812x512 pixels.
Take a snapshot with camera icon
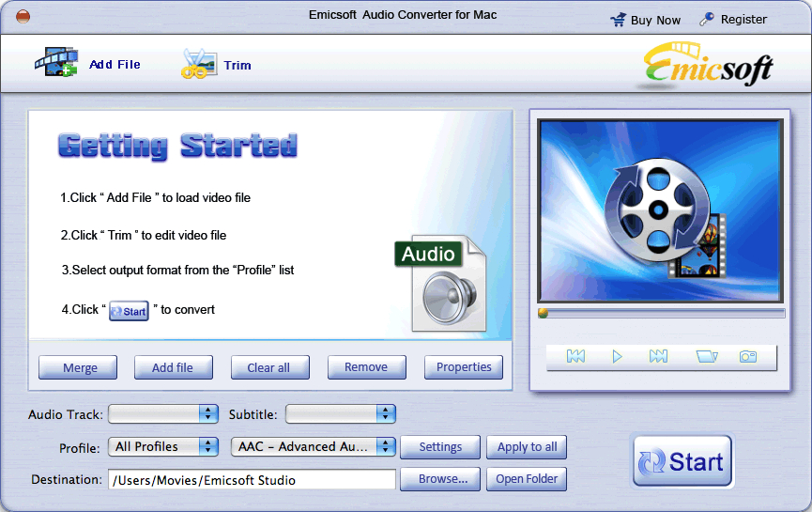point(748,357)
